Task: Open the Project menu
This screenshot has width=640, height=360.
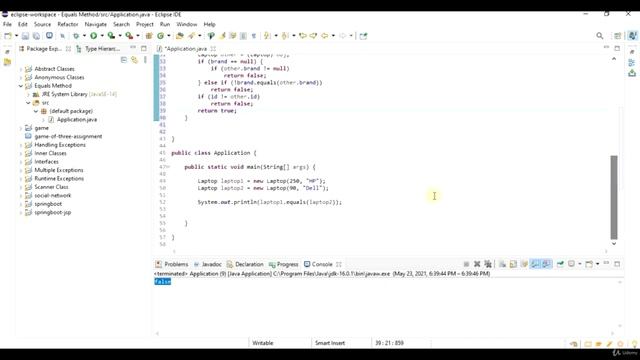Action: tap(145, 24)
